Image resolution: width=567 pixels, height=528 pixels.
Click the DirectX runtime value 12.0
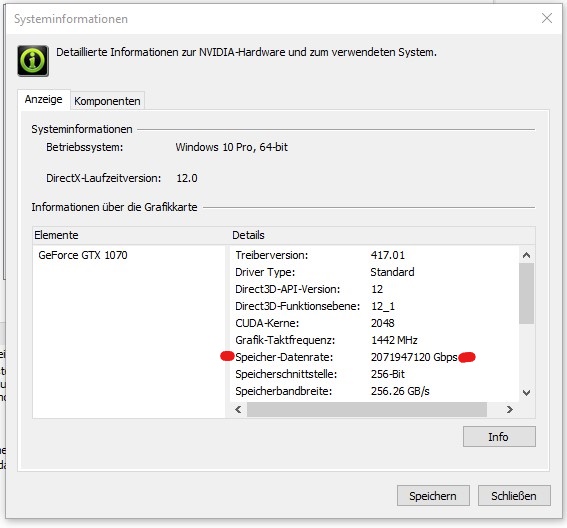187,178
